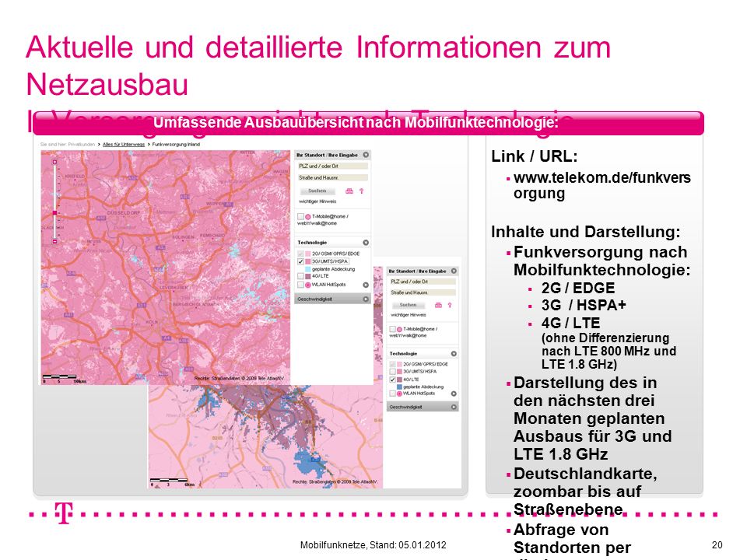Collapse 'Ihr Standort / Ihre Eingabe' in lower panel

click(x=454, y=271)
